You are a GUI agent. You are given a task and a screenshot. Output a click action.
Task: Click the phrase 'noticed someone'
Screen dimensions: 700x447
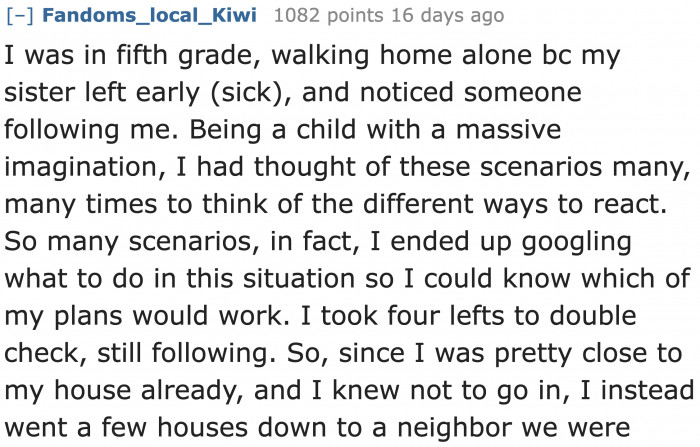click(513, 93)
